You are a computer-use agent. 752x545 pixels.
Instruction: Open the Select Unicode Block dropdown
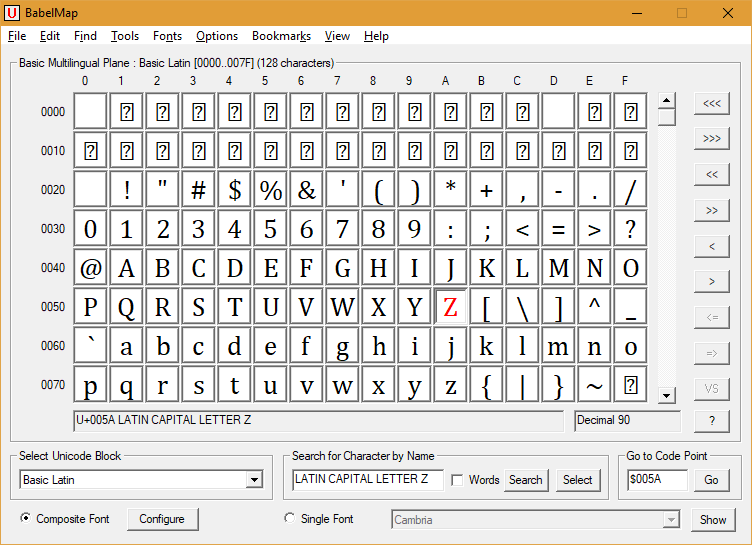point(254,479)
